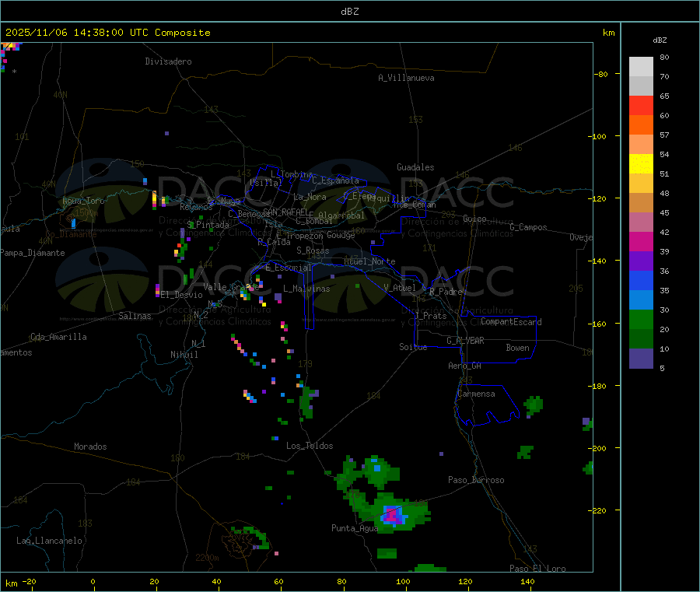Select the R_Padre location label
700x592 pixels.
[x=446, y=292]
